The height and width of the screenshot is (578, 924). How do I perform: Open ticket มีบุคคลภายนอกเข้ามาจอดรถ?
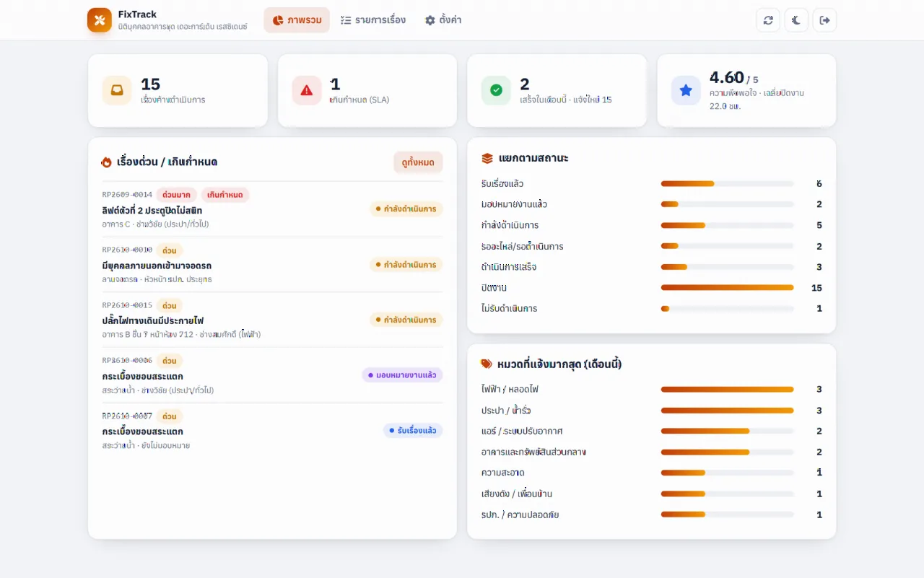[x=272, y=265]
